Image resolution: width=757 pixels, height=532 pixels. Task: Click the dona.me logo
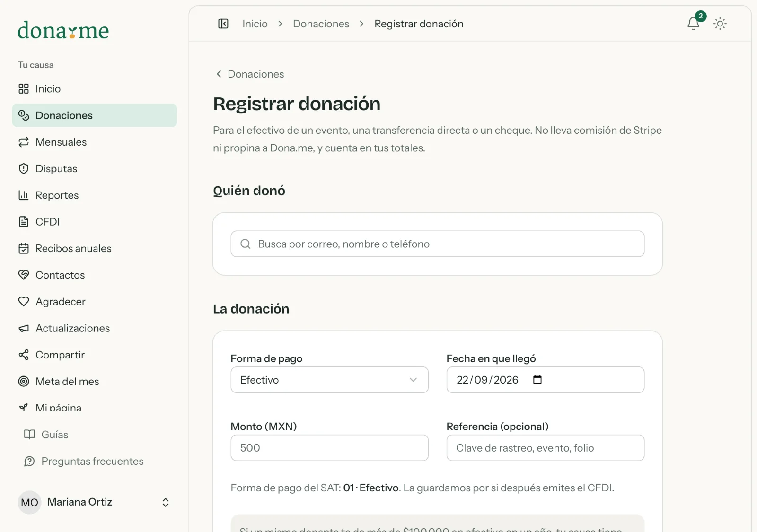point(63,30)
